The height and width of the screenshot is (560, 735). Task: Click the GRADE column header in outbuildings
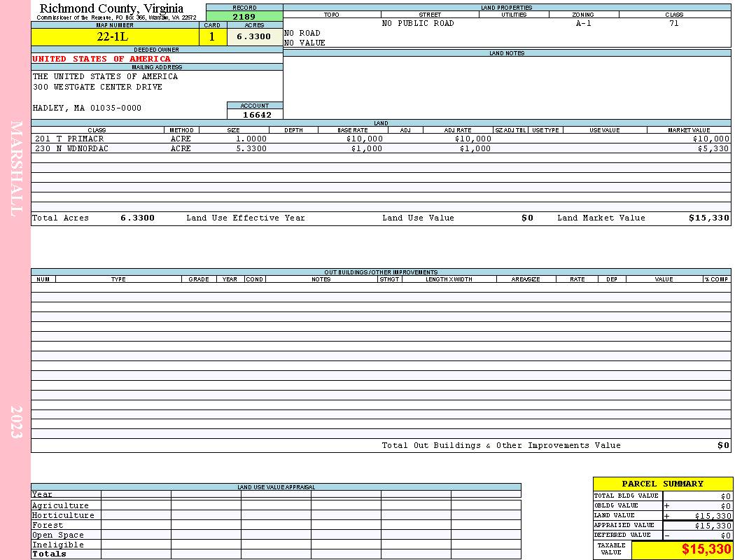199,279
